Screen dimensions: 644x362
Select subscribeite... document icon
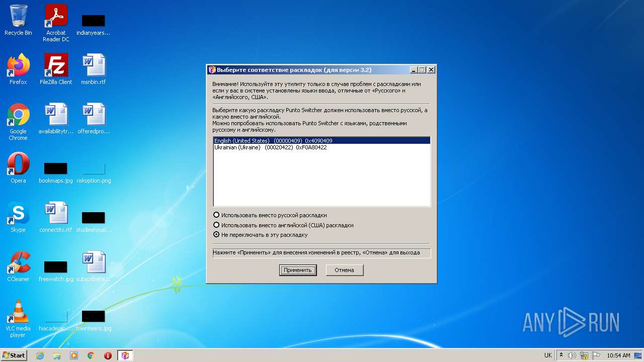pyautogui.click(x=94, y=266)
